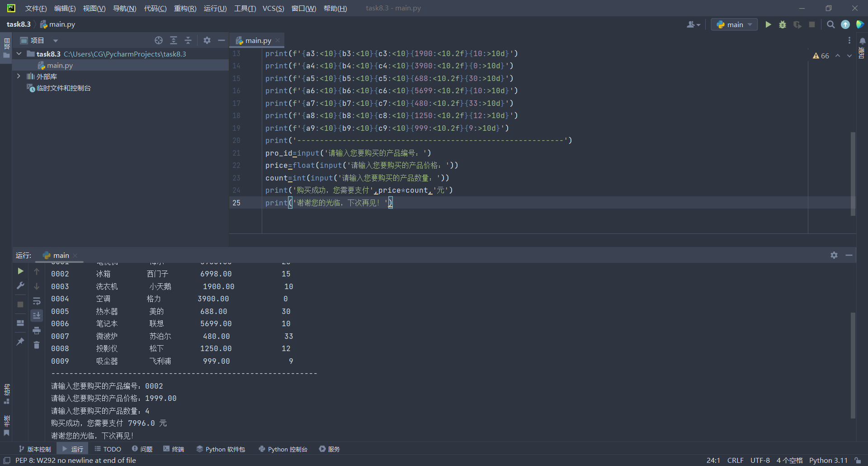This screenshot has height=466, width=868.
Task: Close the main run tab
Action: (x=75, y=255)
